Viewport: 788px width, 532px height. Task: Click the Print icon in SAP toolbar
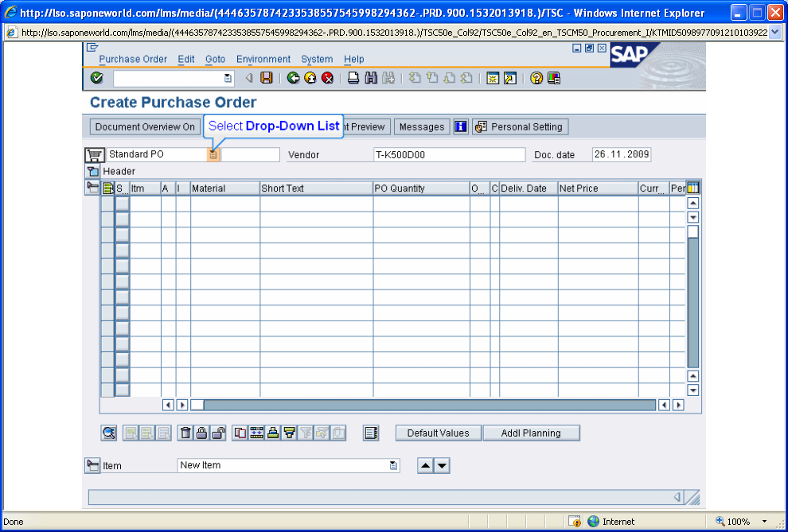click(353, 78)
